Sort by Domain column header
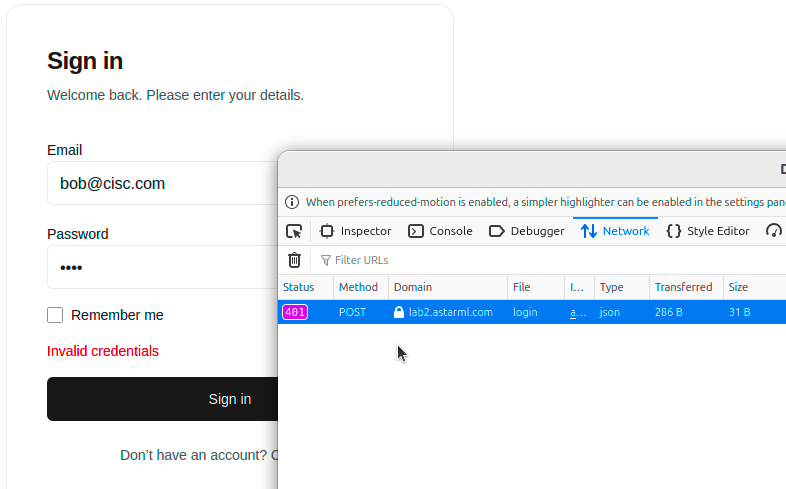Viewport: 786px width, 489px height. 448,287
